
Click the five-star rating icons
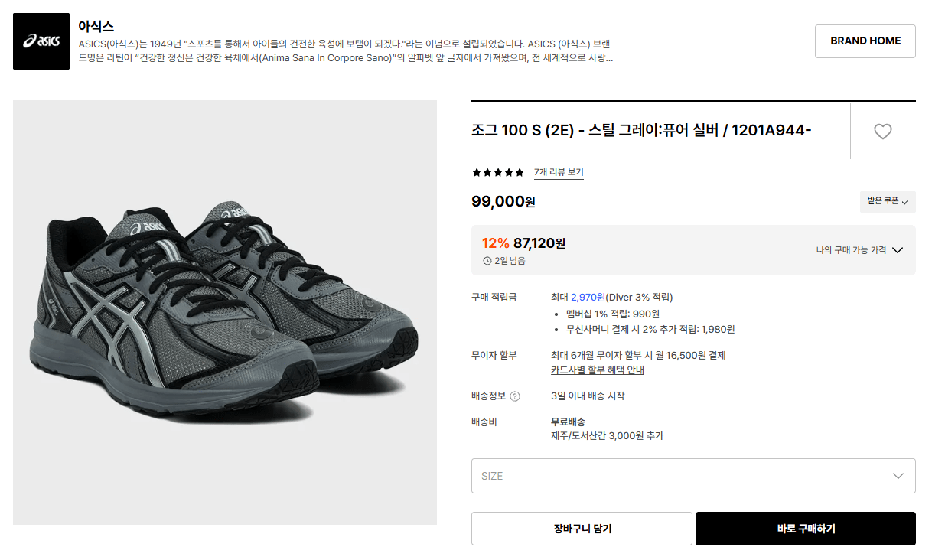point(498,172)
